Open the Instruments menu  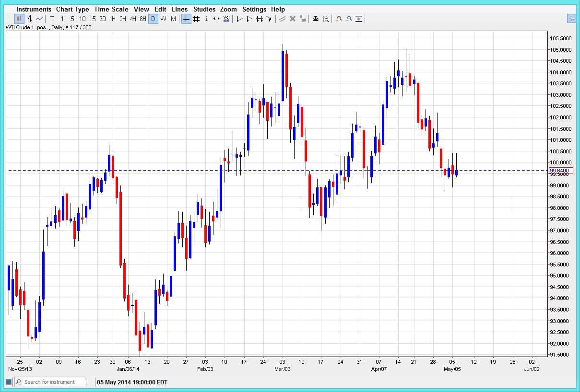click(x=34, y=9)
